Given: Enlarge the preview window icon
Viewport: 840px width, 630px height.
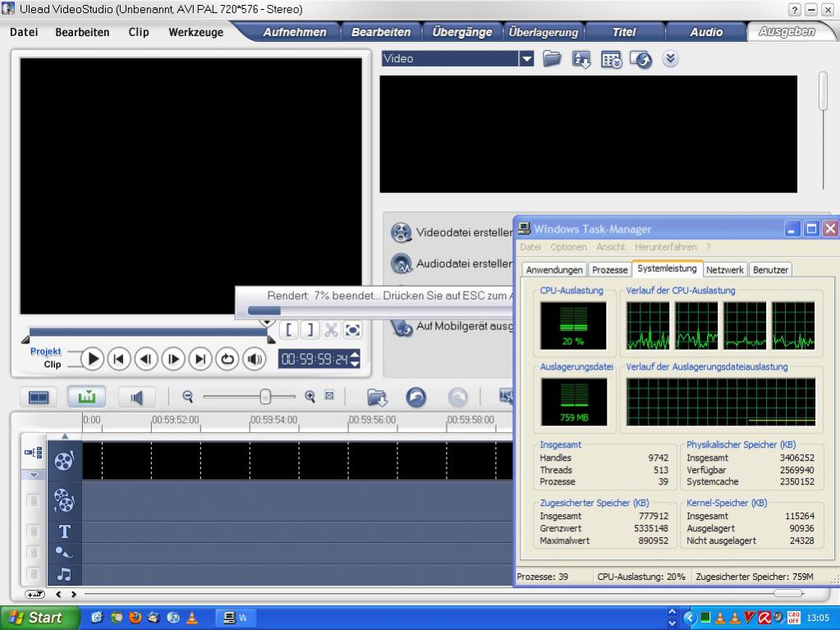Looking at the screenshot, I should tap(352, 329).
